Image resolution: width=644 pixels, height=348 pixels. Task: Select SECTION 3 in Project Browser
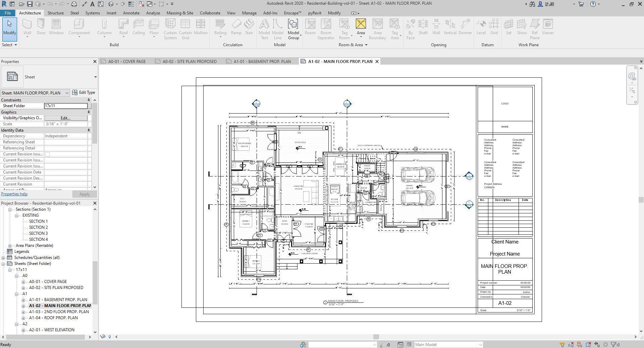coord(38,233)
